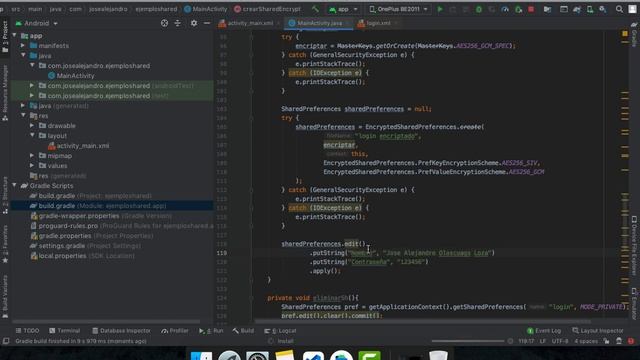Viewport: 640px width, 360px height.
Task: Expand the manifests folder
Action: point(23,45)
